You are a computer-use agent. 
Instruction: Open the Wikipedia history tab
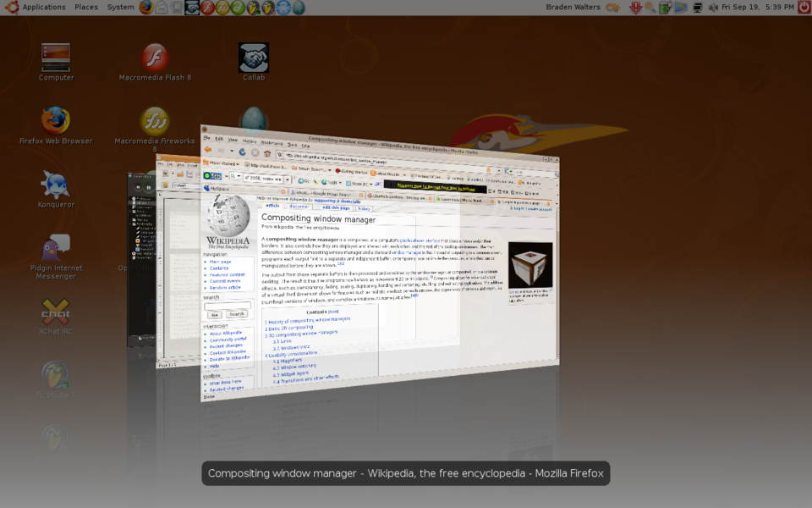coord(364,208)
